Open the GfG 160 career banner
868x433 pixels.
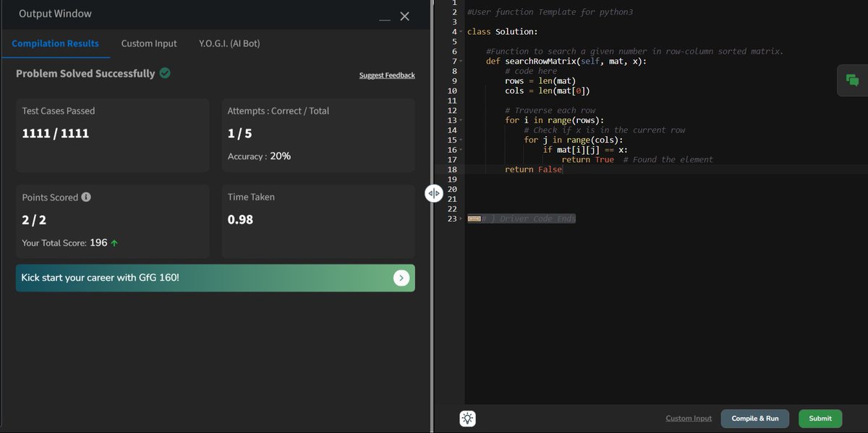[215, 278]
